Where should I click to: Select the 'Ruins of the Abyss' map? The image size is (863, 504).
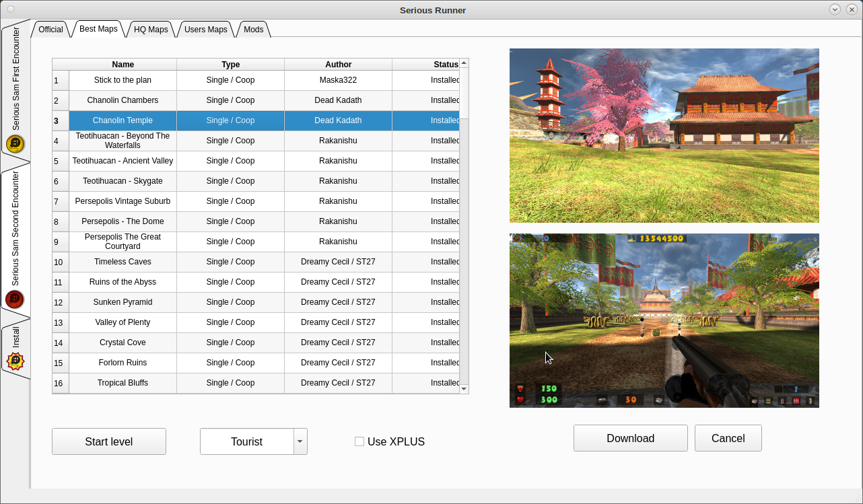coord(123,282)
